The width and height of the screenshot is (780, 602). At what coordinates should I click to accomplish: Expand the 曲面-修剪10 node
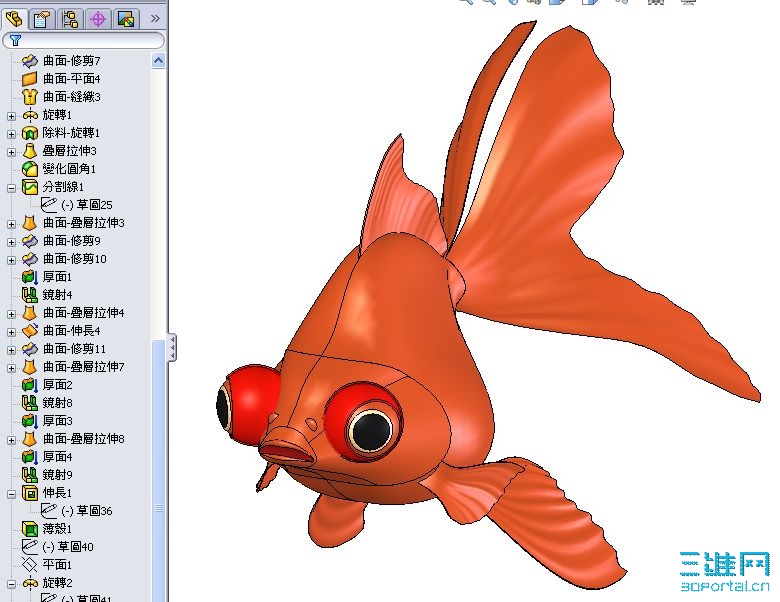11,260
